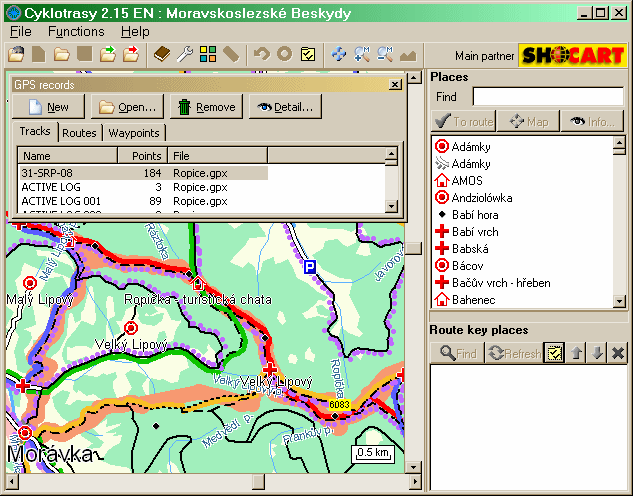Screen dimensions: 633x496
Task: Delete route key place with X icon
Action: pyautogui.click(x=617, y=353)
